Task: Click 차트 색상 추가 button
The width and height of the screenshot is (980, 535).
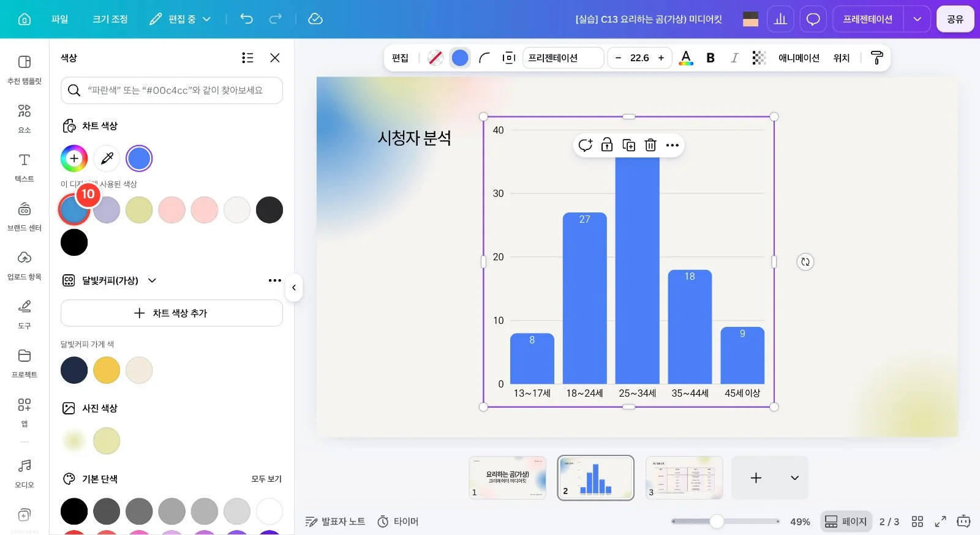Action: [x=171, y=313]
